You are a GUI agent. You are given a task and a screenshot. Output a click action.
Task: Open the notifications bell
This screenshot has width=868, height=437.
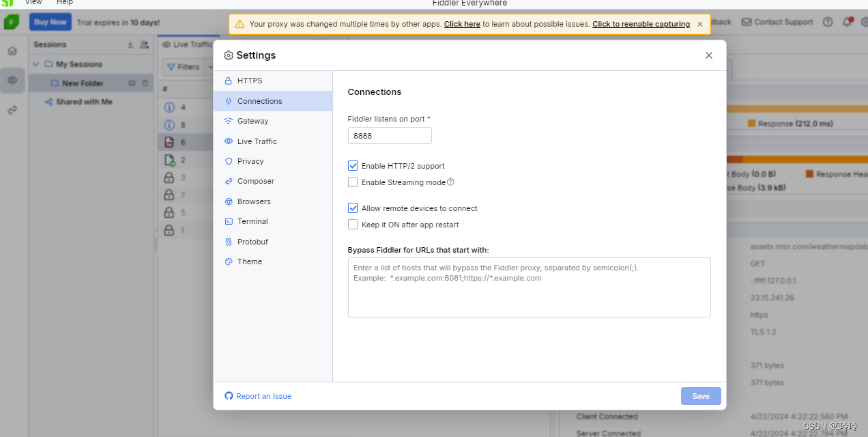coord(847,22)
